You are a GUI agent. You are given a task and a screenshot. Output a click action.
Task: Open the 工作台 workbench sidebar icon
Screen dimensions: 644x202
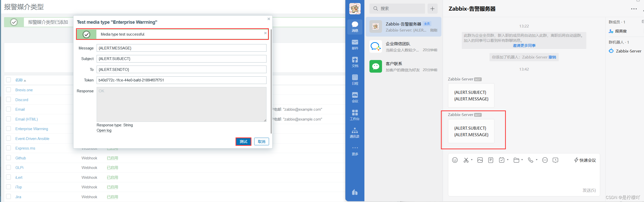(x=355, y=115)
